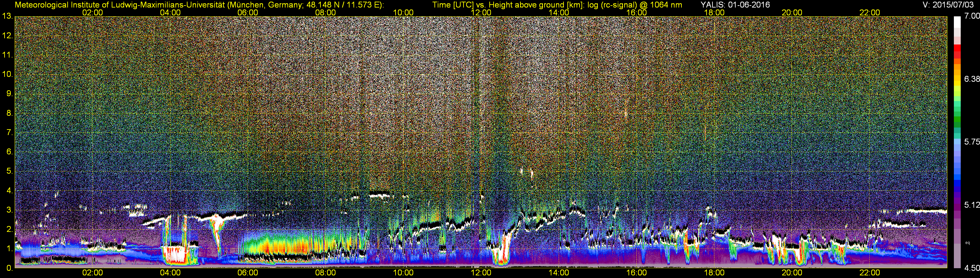Click the '10.' height axis label
980x278 pixels.
click(x=8, y=74)
